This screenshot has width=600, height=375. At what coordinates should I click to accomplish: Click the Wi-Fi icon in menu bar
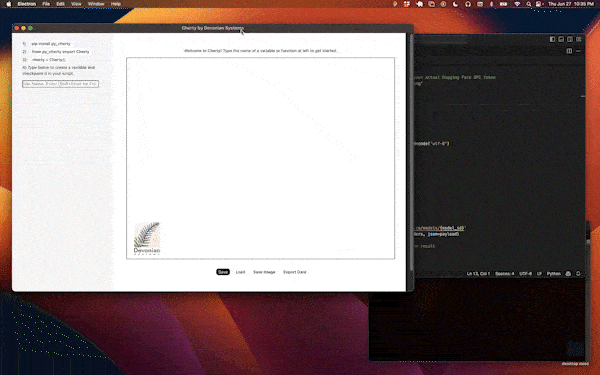pos(517,4)
